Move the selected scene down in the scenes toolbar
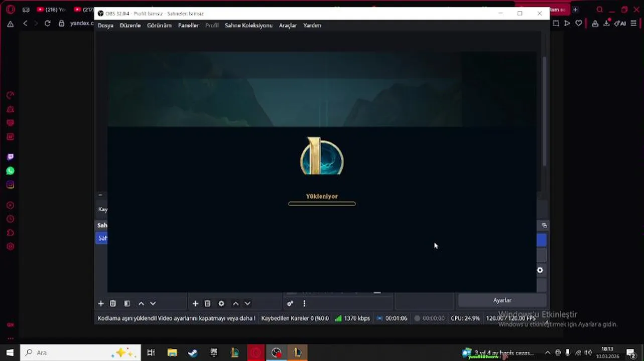Screen dimensions: 644x361 point(153,303)
